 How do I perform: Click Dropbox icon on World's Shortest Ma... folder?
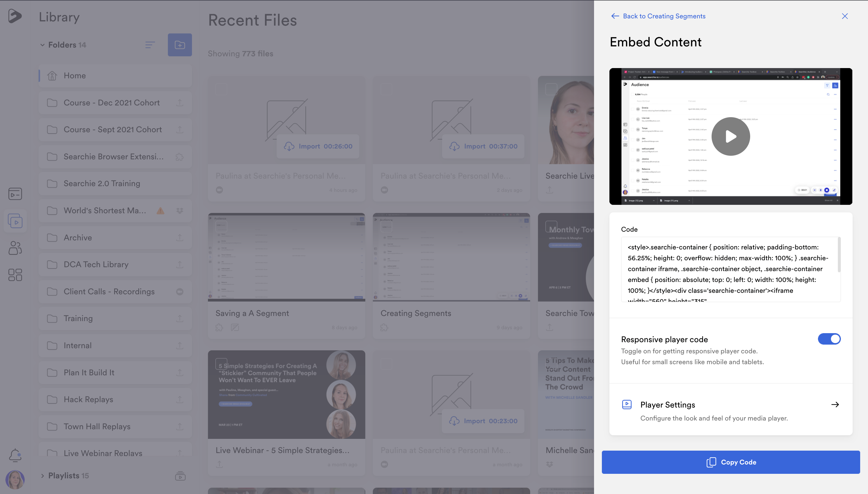click(x=180, y=211)
